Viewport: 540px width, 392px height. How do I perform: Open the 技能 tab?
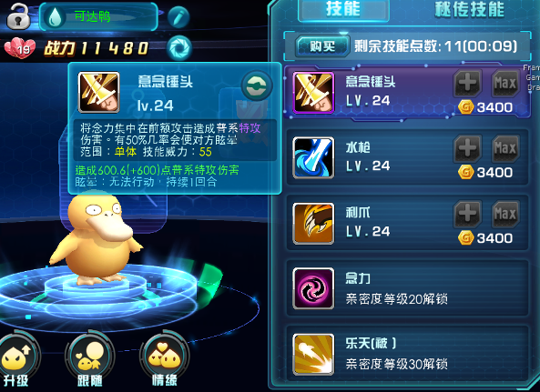coord(343,10)
